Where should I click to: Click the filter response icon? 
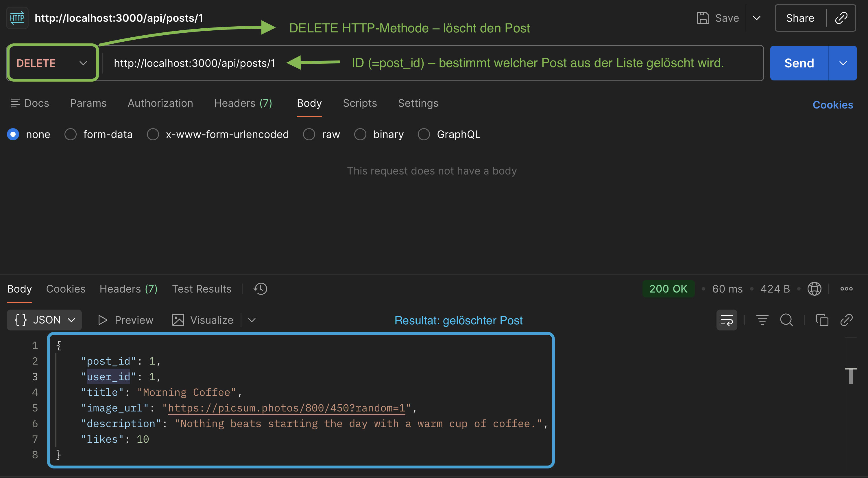pyautogui.click(x=762, y=320)
